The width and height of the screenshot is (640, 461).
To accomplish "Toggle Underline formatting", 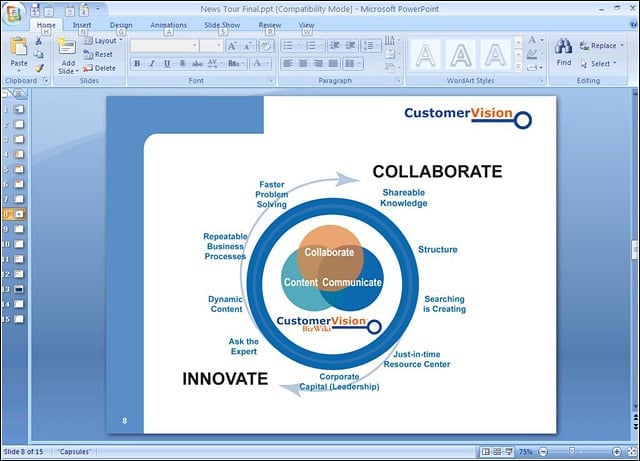I will [167, 63].
